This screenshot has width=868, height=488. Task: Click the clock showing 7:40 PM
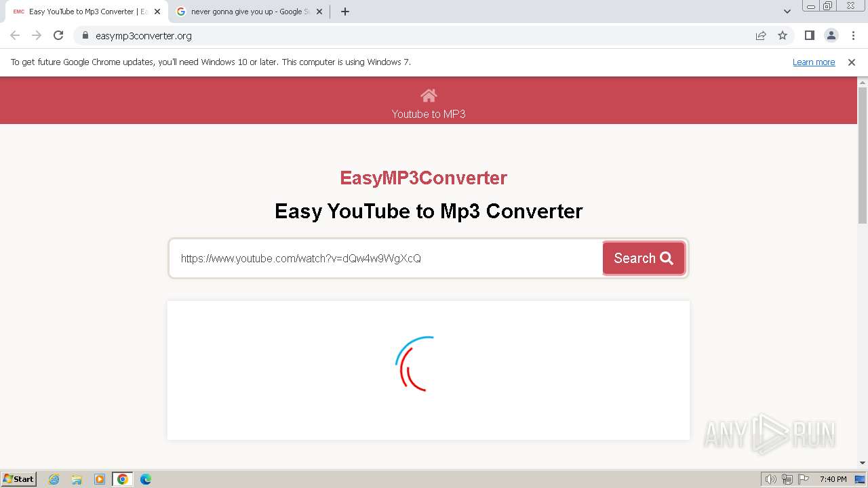tap(833, 479)
